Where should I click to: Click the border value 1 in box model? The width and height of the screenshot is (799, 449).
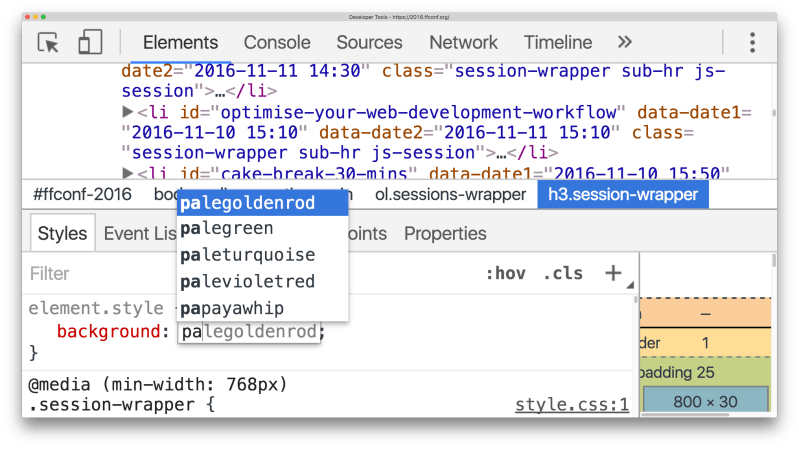(x=705, y=342)
